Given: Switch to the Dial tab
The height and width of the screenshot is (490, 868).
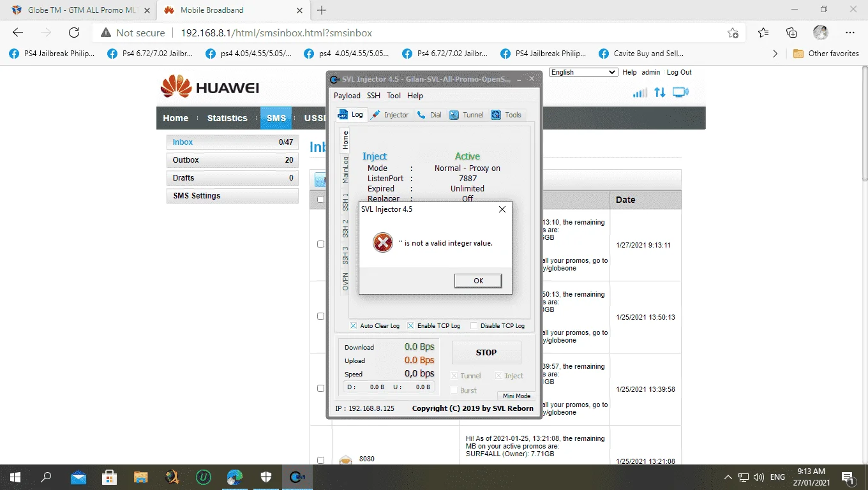Looking at the screenshot, I should (429, 115).
